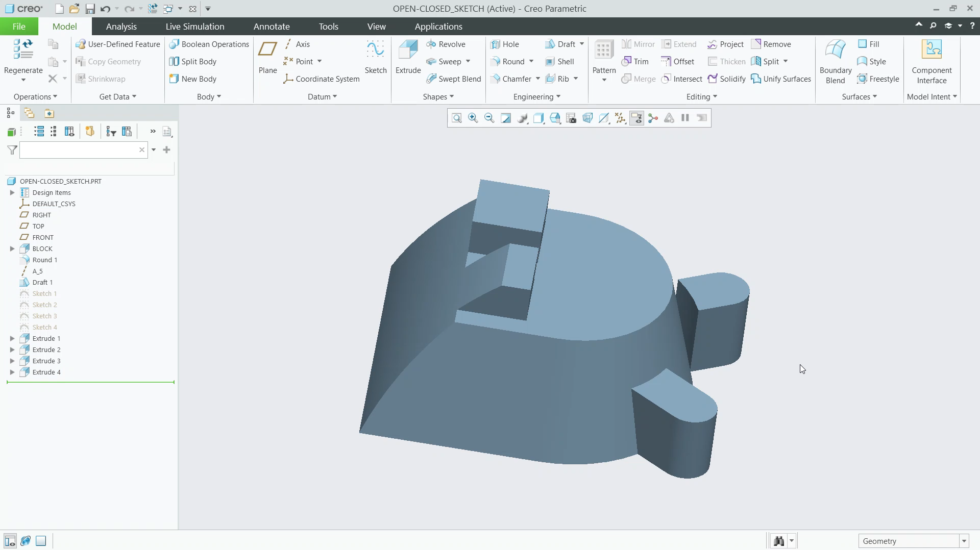Click the Pattern tool icon

(x=604, y=50)
